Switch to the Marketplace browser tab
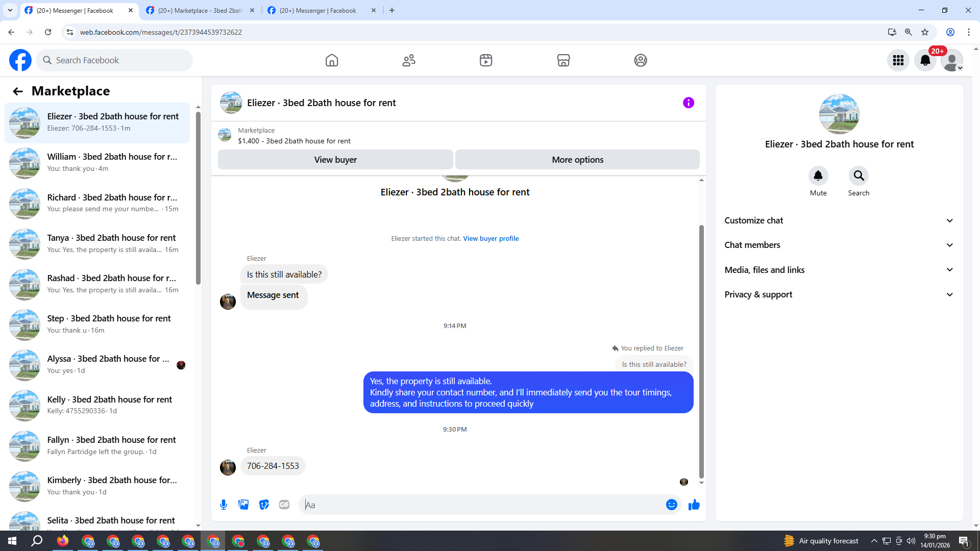The image size is (980, 551). [200, 10]
